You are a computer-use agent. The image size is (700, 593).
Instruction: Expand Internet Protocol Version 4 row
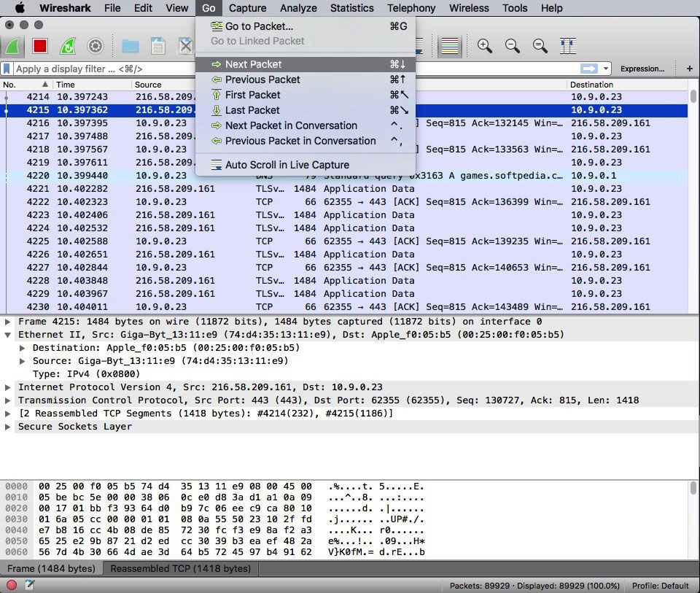coord(7,387)
